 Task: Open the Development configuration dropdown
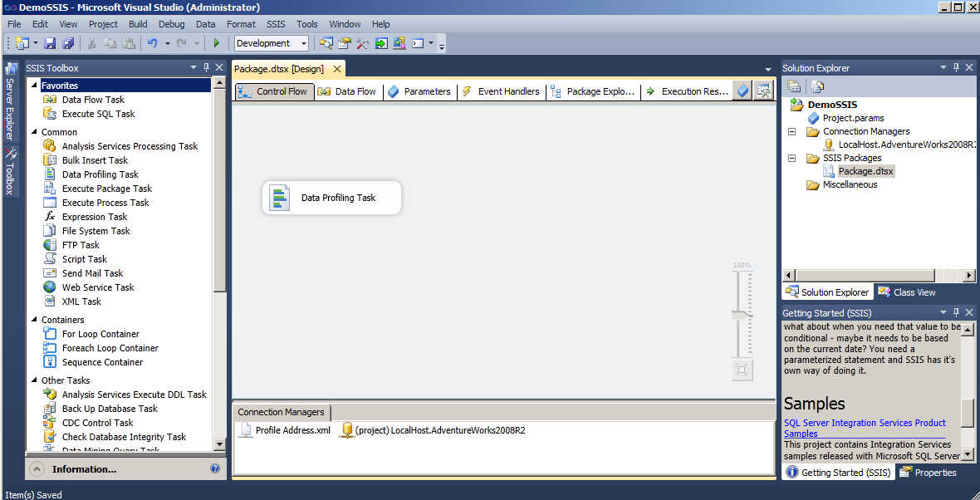click(303, 43)
